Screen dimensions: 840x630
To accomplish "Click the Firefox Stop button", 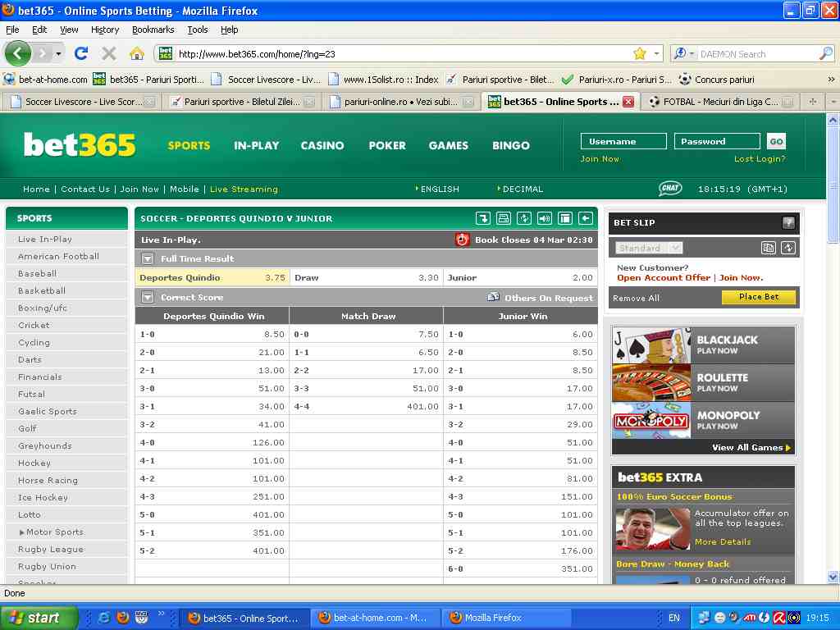I will [x=109, y=53].
